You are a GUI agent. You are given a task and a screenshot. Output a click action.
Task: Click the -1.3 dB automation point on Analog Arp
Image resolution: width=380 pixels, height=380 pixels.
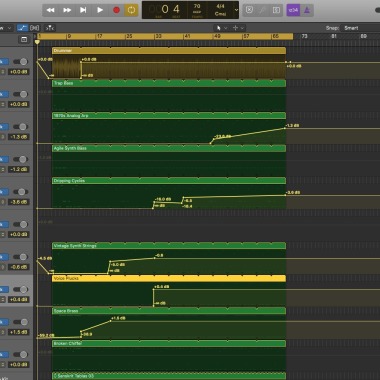(286, 128)
